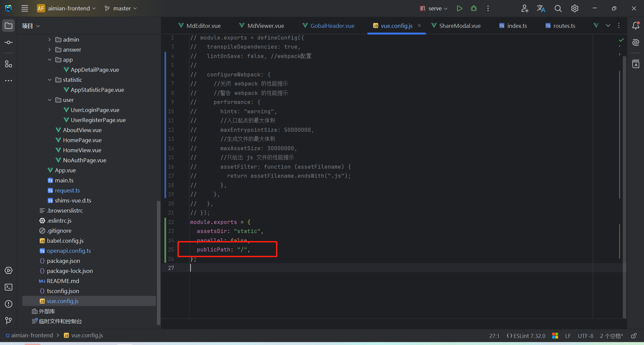Expand the admin folder

50,40
